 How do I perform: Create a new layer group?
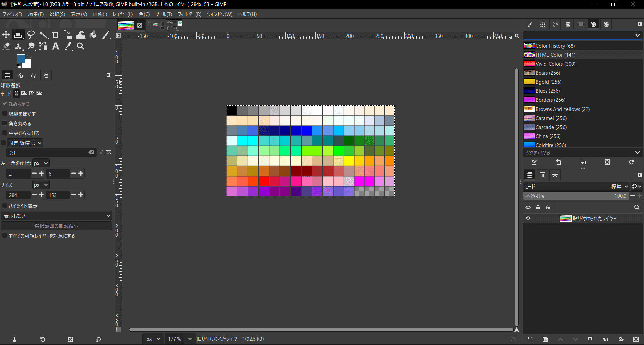pos(545,339)
